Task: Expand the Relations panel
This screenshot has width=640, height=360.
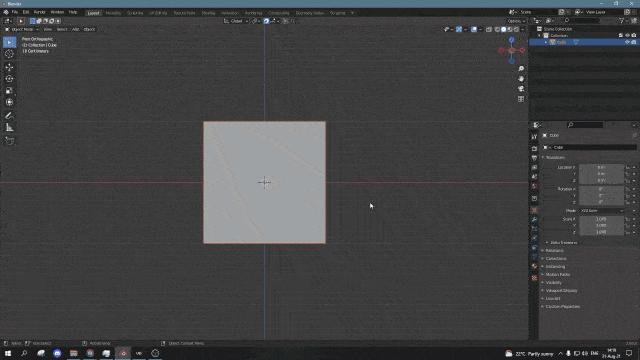Action: (553, 251)
